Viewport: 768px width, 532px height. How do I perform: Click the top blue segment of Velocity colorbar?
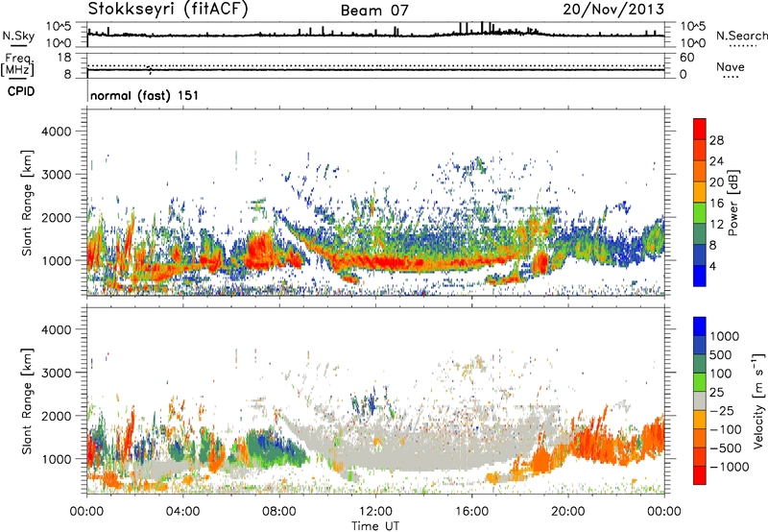click(x=700, y=326)
